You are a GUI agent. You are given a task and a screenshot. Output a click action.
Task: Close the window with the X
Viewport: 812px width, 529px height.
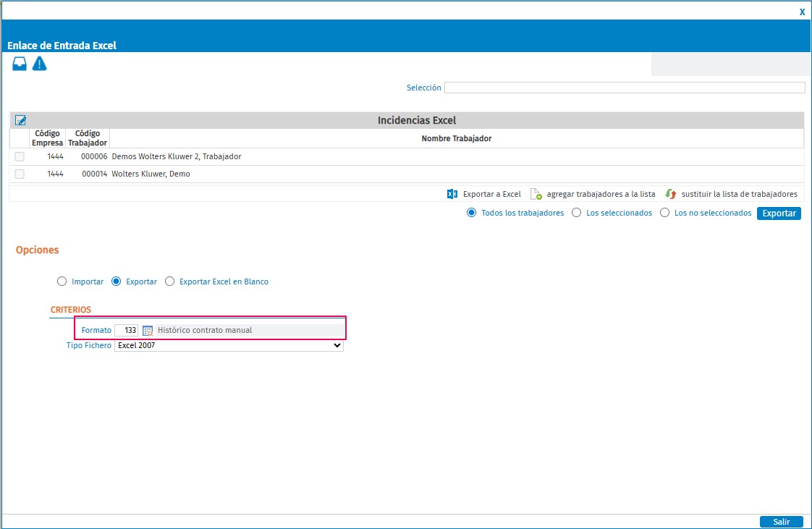pyautogui.click(x=802, y=12)
